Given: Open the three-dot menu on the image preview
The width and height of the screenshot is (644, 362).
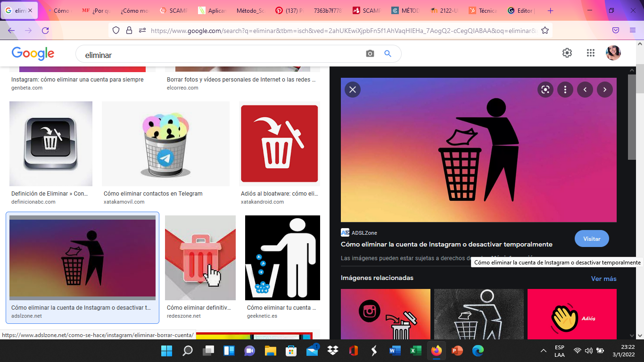Looking at the screenshot, I should [565, 89].
